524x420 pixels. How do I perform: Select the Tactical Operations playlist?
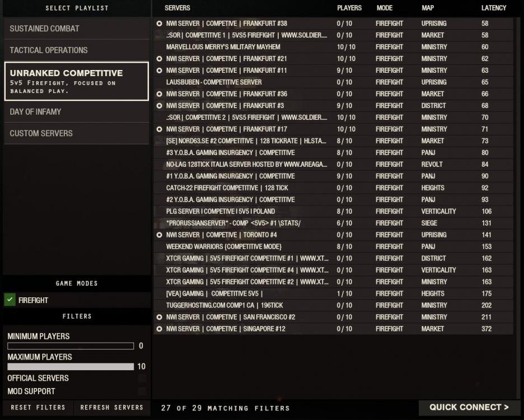click(77, 50)
